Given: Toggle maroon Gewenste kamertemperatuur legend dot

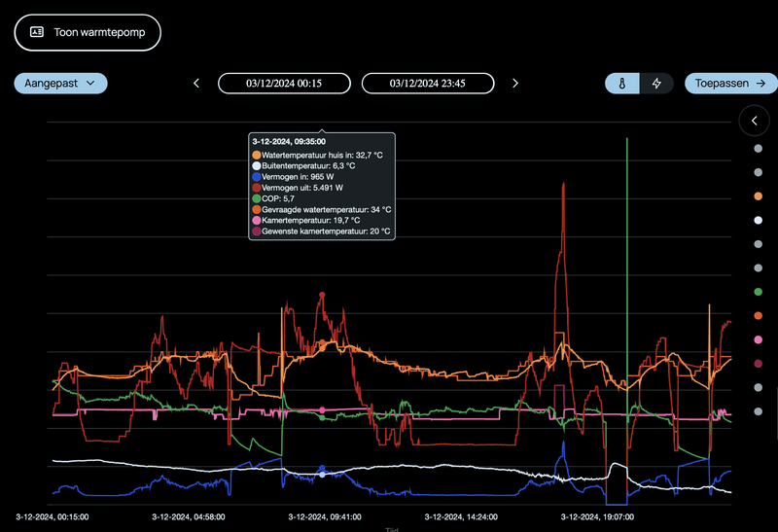Looking at the screenshot, I should coord(759,364).
